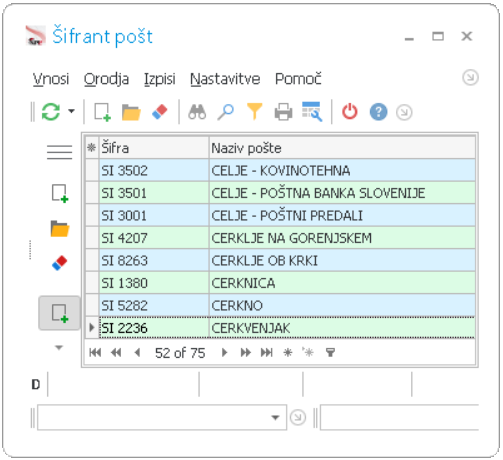Click the magnifying glass search icon

226,112
